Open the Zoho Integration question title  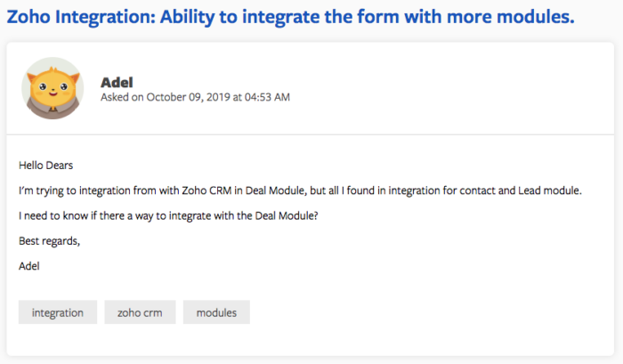pos(290,16)
